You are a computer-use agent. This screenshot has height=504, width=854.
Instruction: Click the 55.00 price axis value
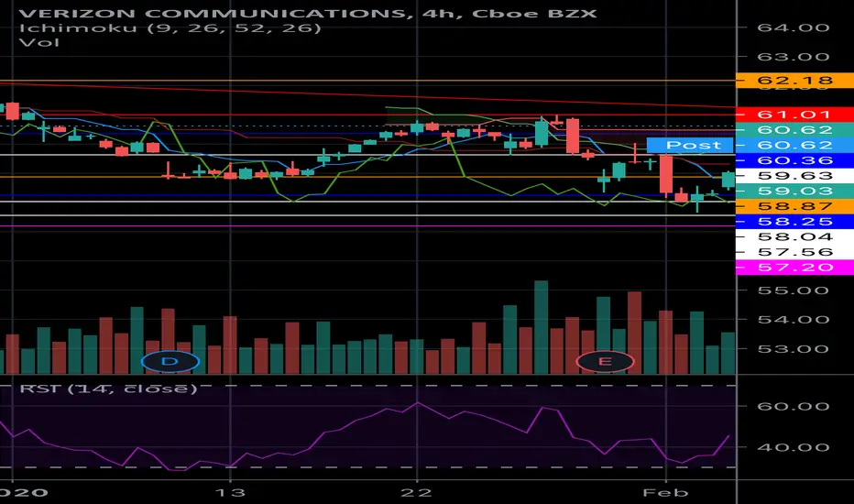pyautogui.click(x=794, y=290)
